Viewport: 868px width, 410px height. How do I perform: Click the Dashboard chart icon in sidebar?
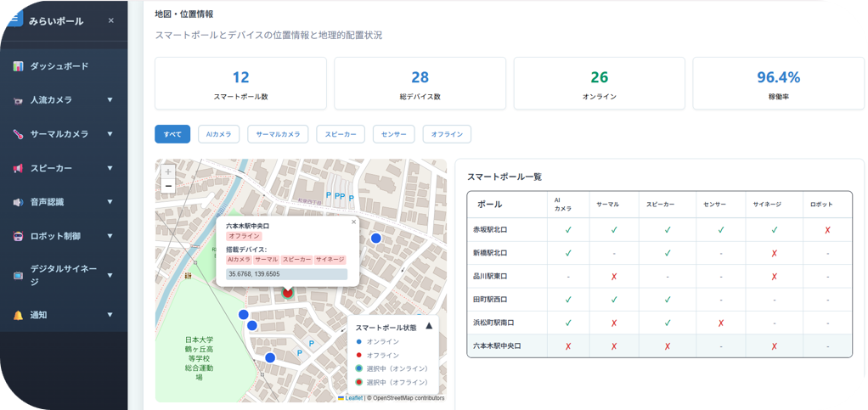[18, 66]
